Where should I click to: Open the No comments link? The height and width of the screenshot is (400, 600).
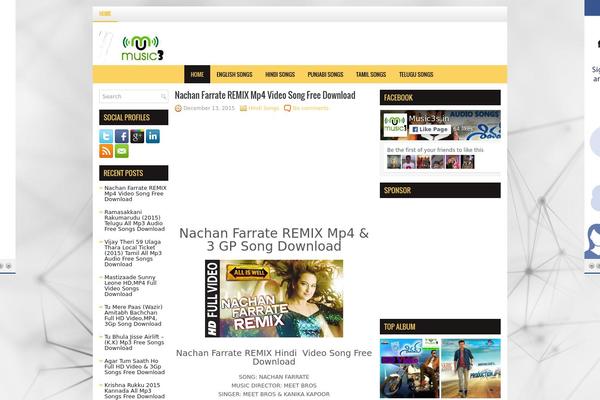click(310, 108)
